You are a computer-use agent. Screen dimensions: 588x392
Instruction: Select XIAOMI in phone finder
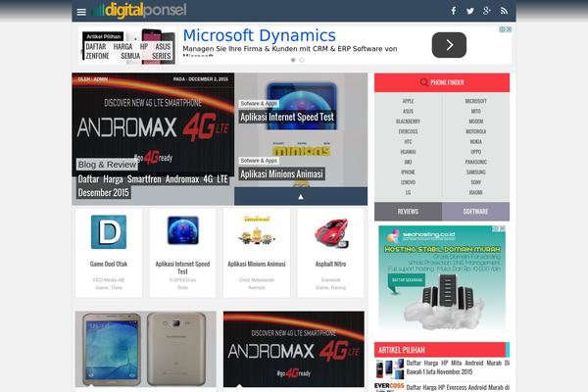click(476, 192)
